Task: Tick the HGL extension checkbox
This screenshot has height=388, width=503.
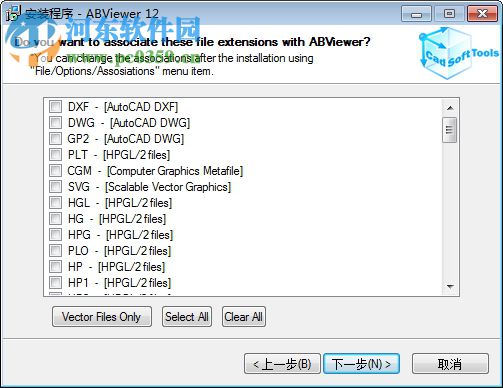Action: [x=55, y=203]
